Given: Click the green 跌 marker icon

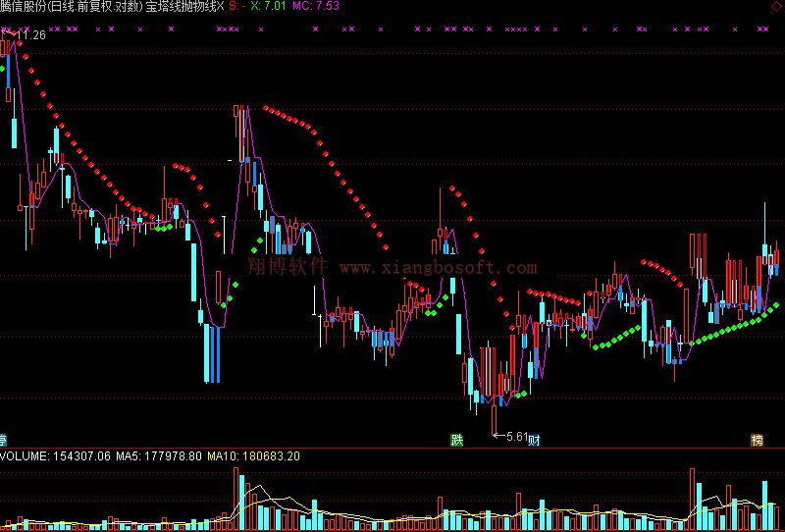Looking at the screenshot, I should (x=456, y=440).
